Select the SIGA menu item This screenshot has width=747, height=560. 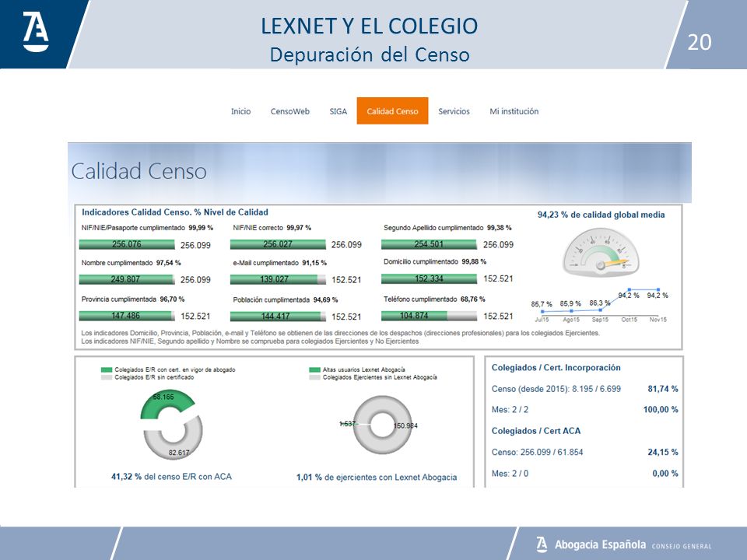pyautogui.click(x=338, y=111)
